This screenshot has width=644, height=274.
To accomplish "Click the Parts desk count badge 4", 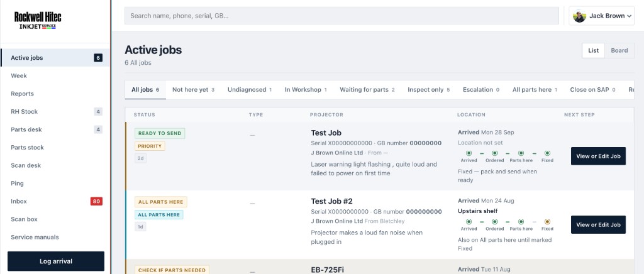I will click(97, 129).
